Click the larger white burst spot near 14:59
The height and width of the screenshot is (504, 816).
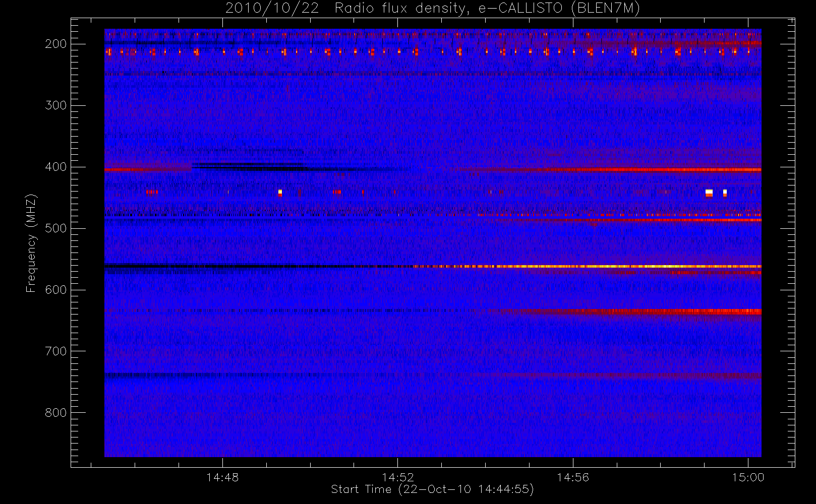point(709,193)
